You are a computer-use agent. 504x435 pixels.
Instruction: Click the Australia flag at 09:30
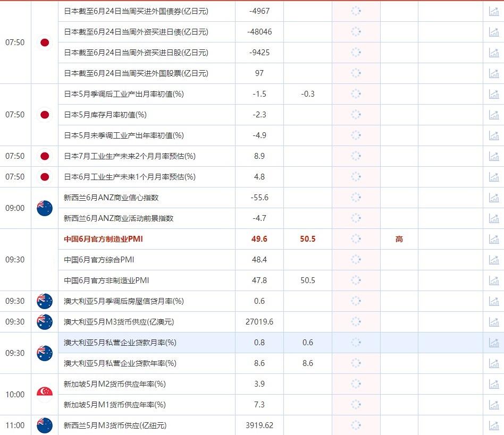pos(45,301)
